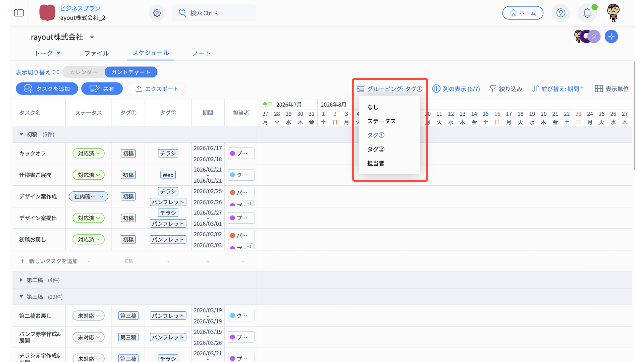
Task: Click the タスクを追加 button
Action: (47, 89)
